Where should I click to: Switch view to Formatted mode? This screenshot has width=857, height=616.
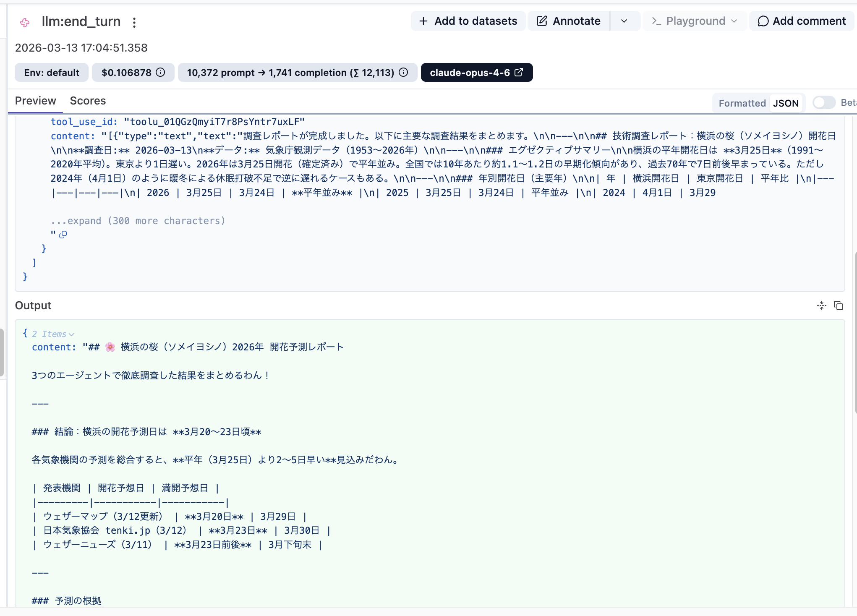(742, 103)
